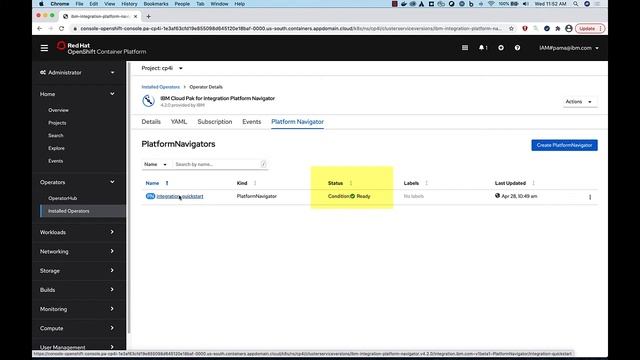Expand the Workloads section
640x360 pixels.
pyautogui.click(x=77, y=232)
